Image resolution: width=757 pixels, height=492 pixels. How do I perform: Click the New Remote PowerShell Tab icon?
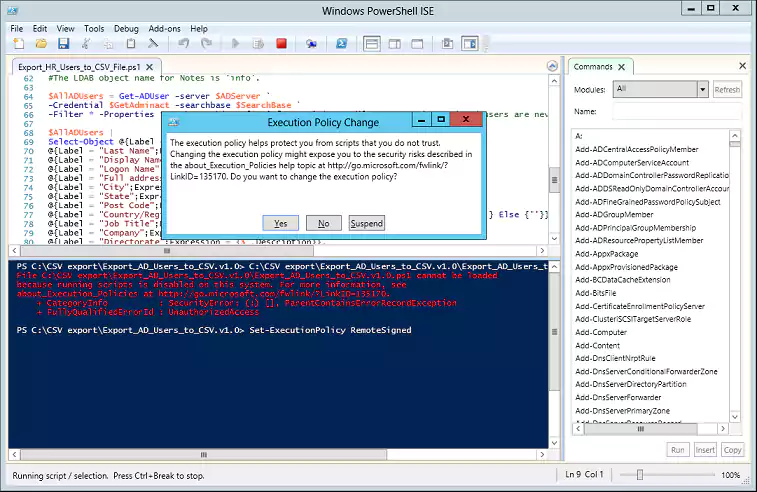pos(311,44)
